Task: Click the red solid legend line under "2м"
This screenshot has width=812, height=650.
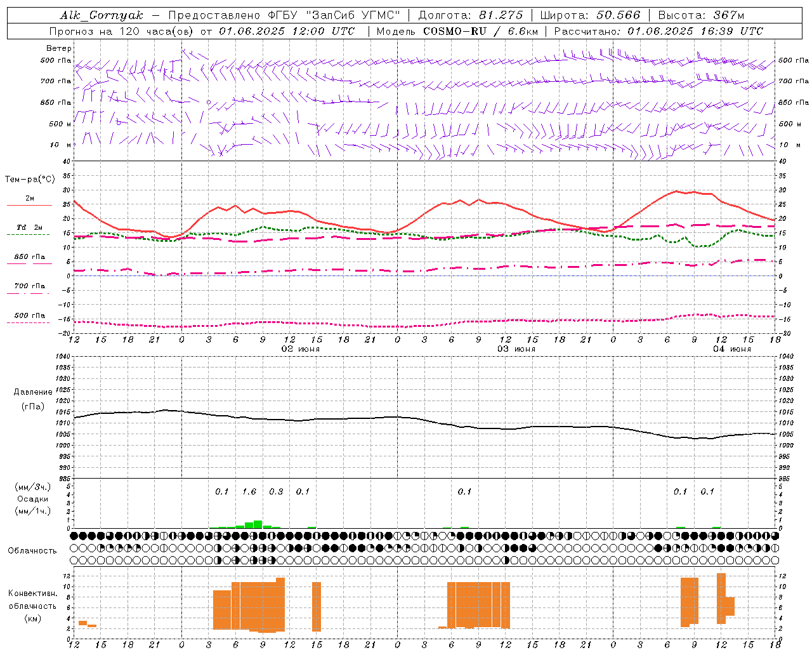Action: 29,206
